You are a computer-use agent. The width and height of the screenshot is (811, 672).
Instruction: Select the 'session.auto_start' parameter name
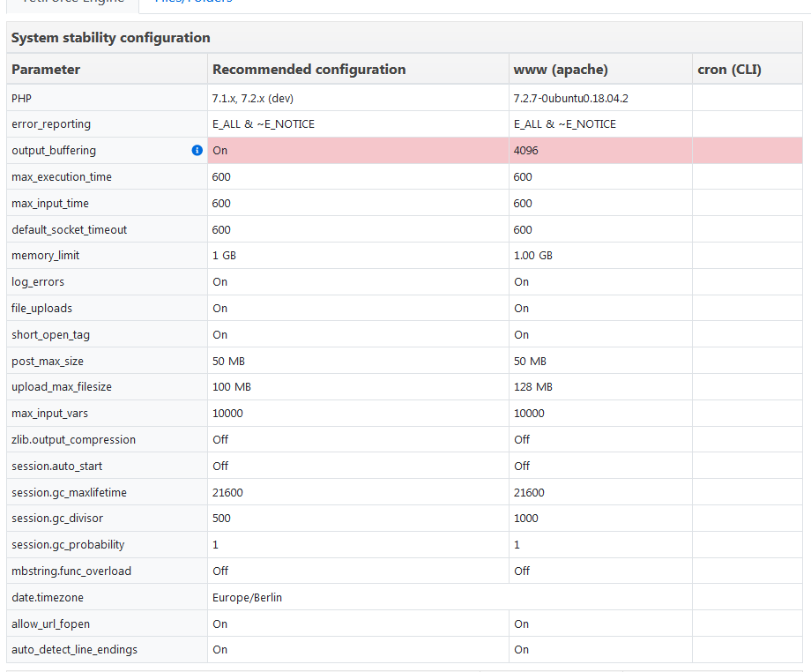57,467
